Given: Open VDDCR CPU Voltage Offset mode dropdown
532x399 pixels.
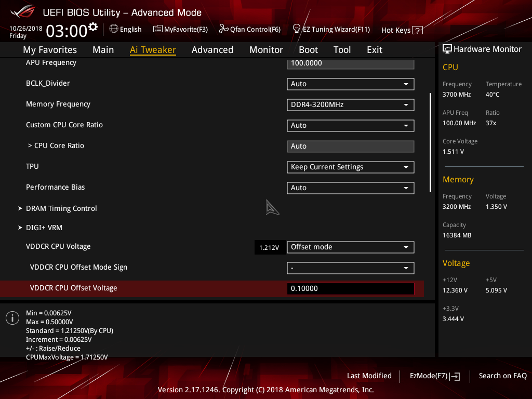Looking at the screenshot, I should tap(351, 247).
